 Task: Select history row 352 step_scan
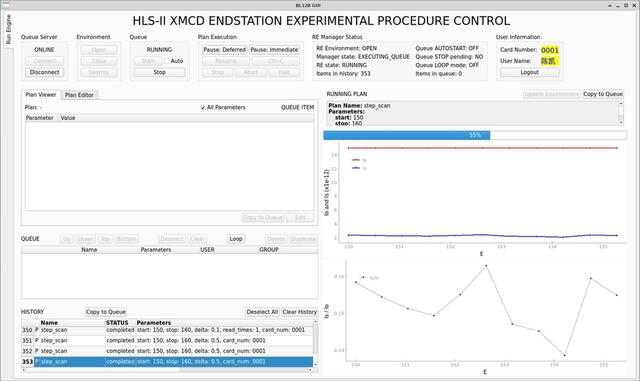[x=167, y=351]
